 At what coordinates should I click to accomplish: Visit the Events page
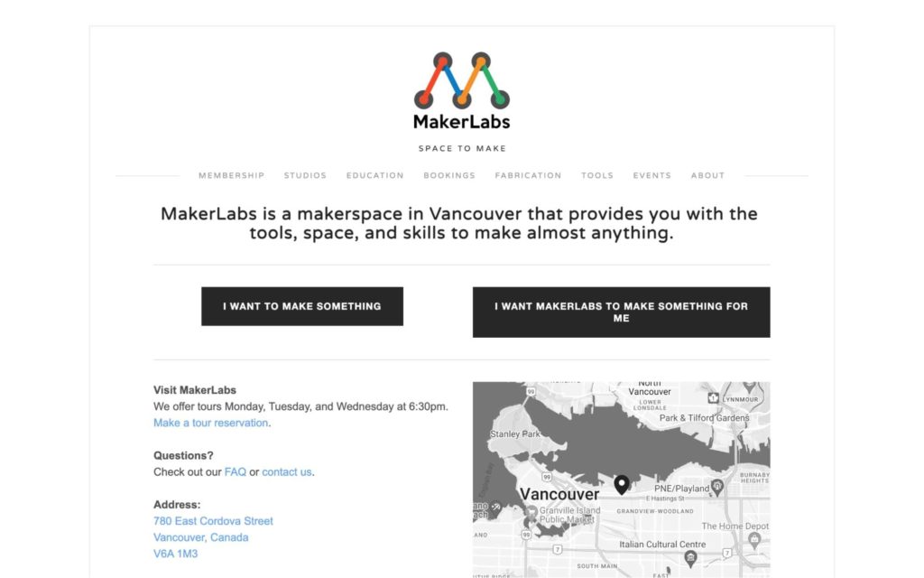click(x=651, y=175)
